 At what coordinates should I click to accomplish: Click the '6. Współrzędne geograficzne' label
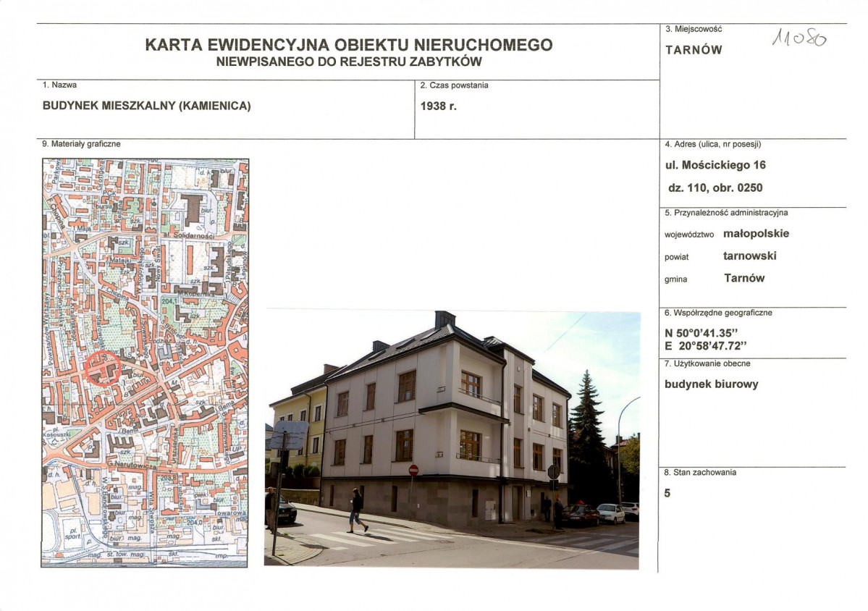(x=718, y=313)
